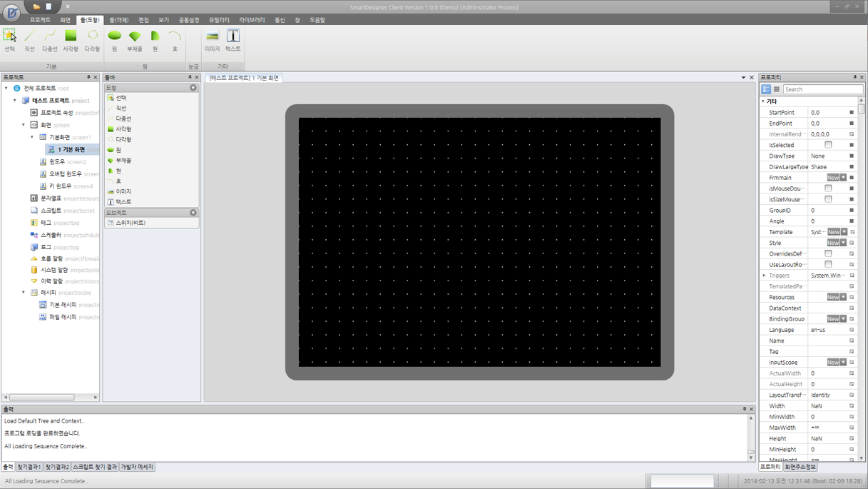This screenshot has height=489, width=868.
Task: Toggle the isSizeMouse… checkbox
Action: coord(828,199)
